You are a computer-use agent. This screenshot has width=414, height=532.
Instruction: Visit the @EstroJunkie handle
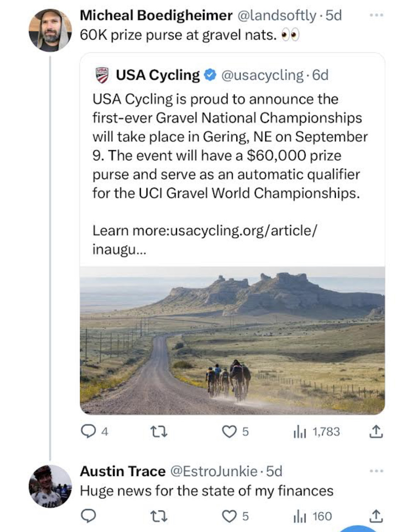coord(214,471)
